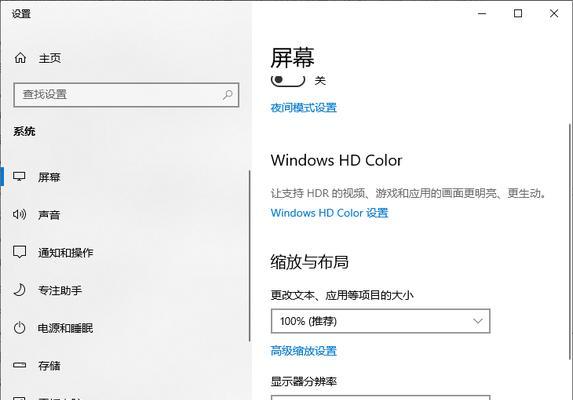Select 电源和睡眠 label in the sidebar
Image resolution: width=573 pixels, height=400 pixels.
[x=65, y=328]
